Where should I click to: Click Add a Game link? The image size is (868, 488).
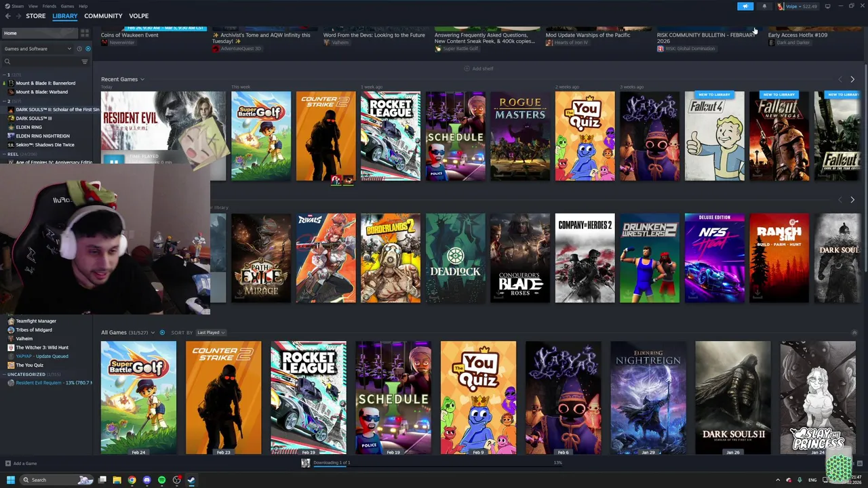(x=25, y=464)
